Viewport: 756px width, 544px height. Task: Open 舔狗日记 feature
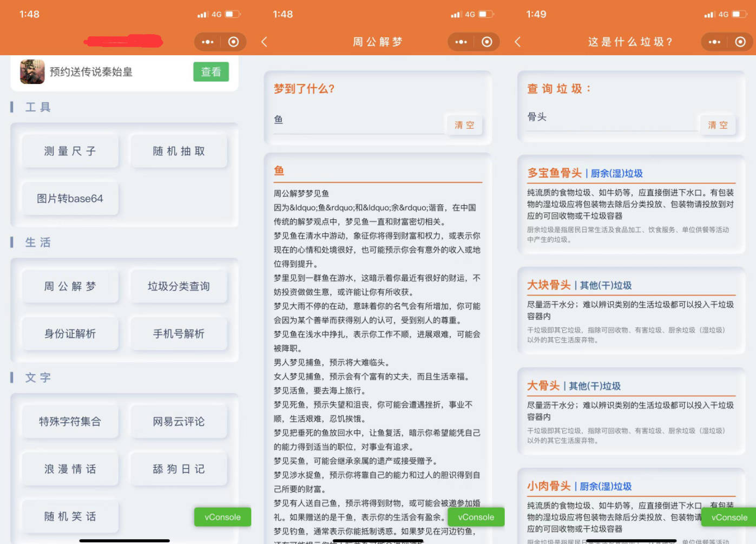click(x=179, y=469)
